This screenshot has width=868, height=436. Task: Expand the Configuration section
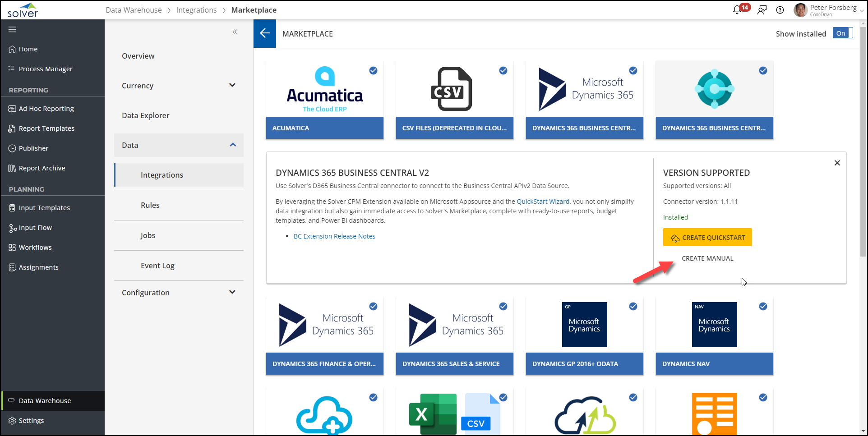232,292
